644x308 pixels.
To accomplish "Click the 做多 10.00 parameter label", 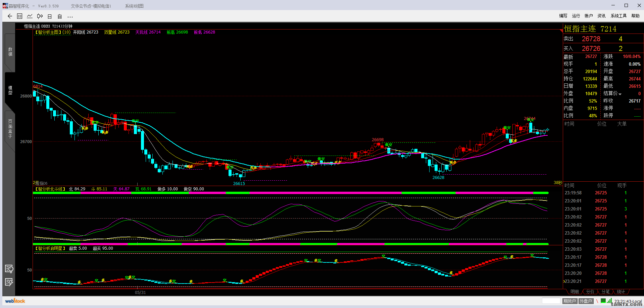I will pyautogui.click(x=168, y=189).
